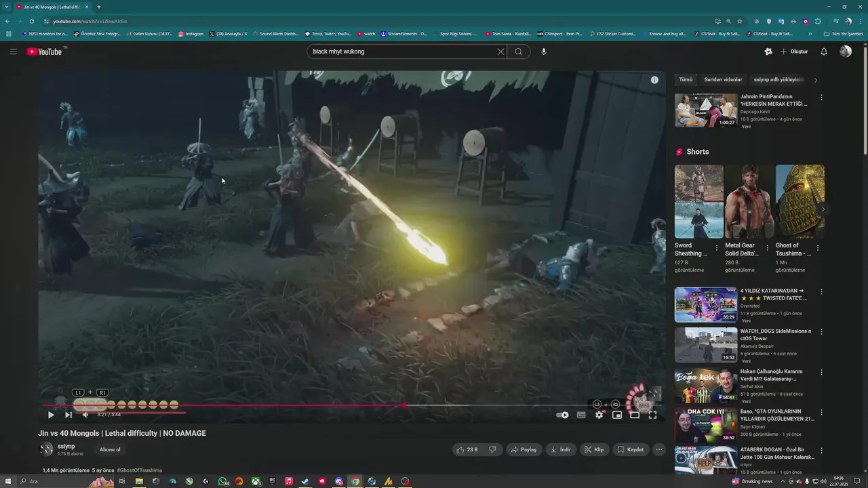Open the Tom Santa bookmark

coord(507,33)
